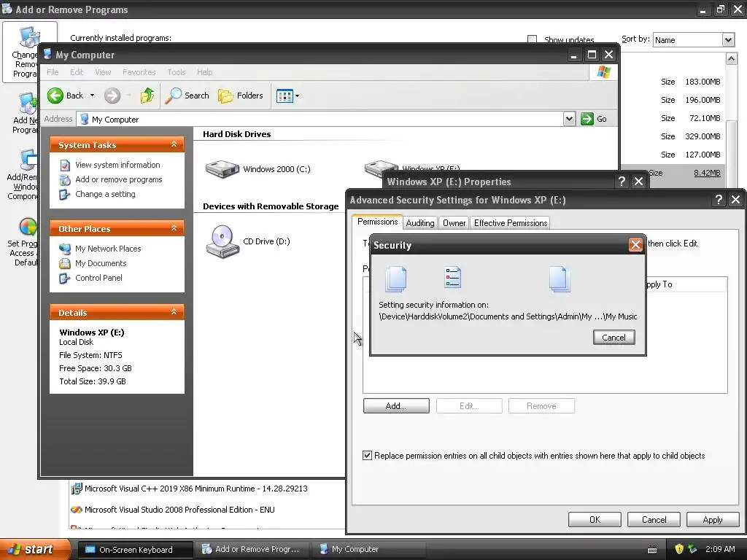
Task: Select the CD Drive (D:) icon
Action: [222, 241]
